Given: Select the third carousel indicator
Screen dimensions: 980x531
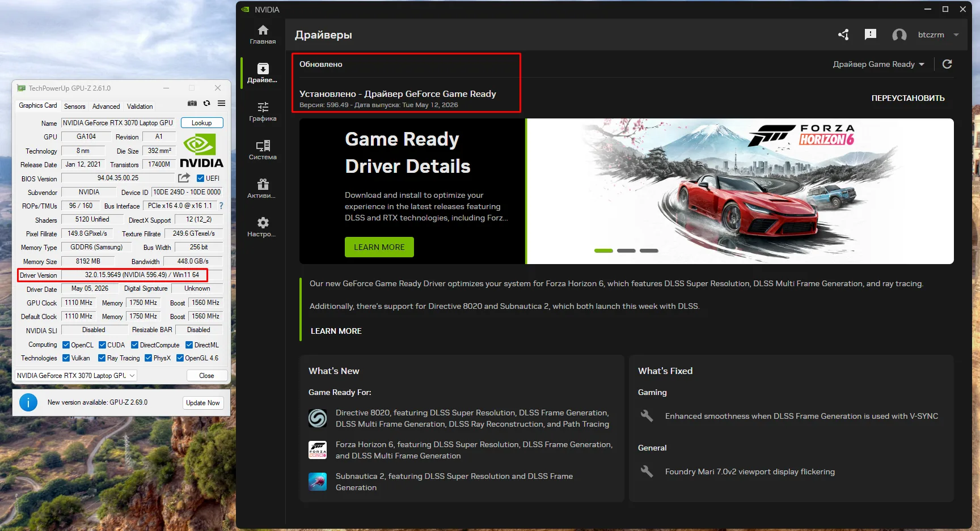Looking at the screenshot, I should 649,250.
